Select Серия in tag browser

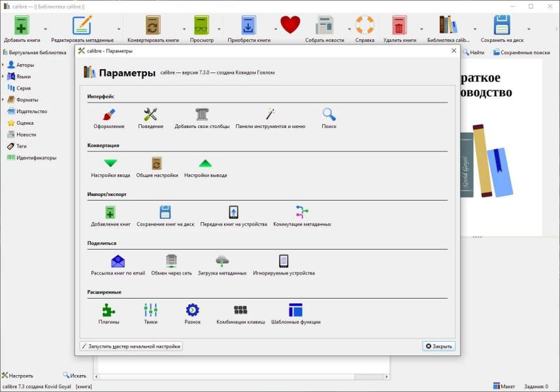[x=20, y=88]
